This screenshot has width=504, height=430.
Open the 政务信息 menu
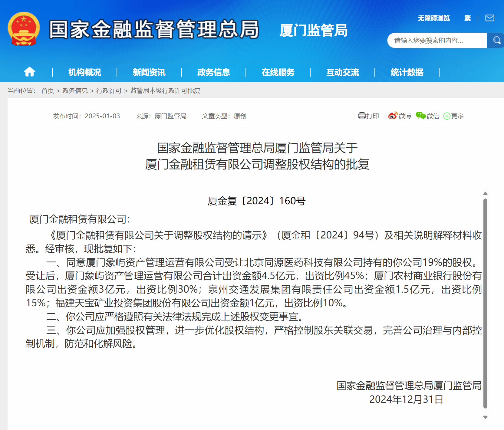click(x=213, y=72)
